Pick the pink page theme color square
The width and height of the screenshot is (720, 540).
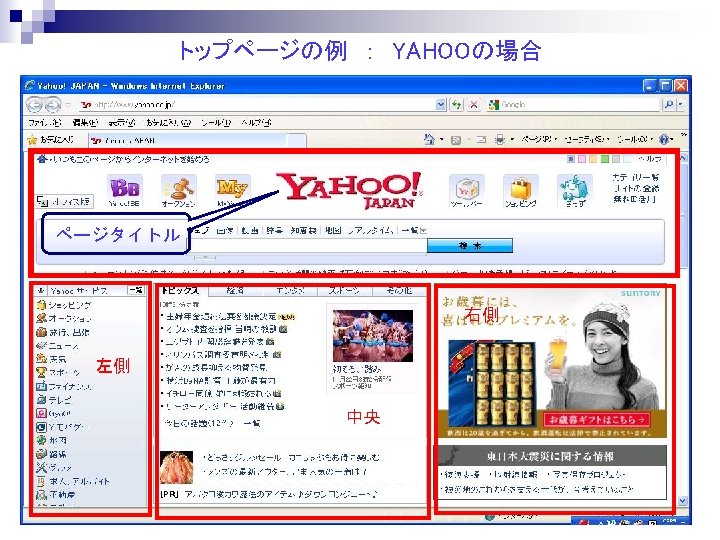[x=582, y=159]
